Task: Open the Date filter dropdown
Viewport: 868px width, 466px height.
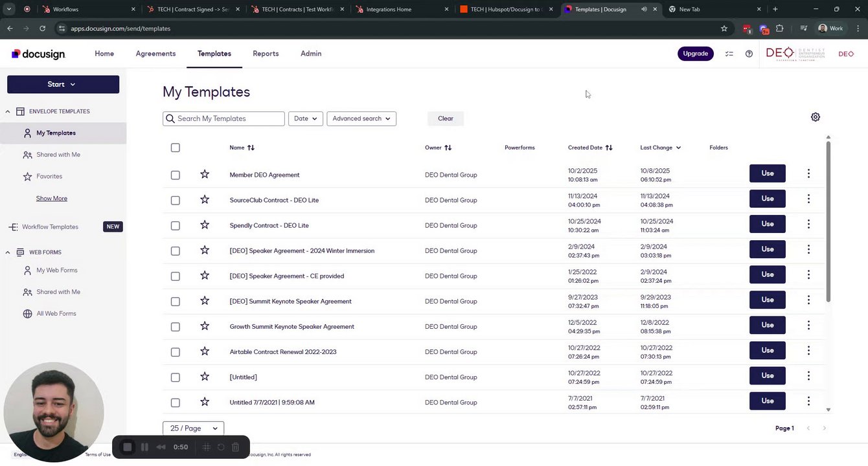Action: [x=306, y=118]
